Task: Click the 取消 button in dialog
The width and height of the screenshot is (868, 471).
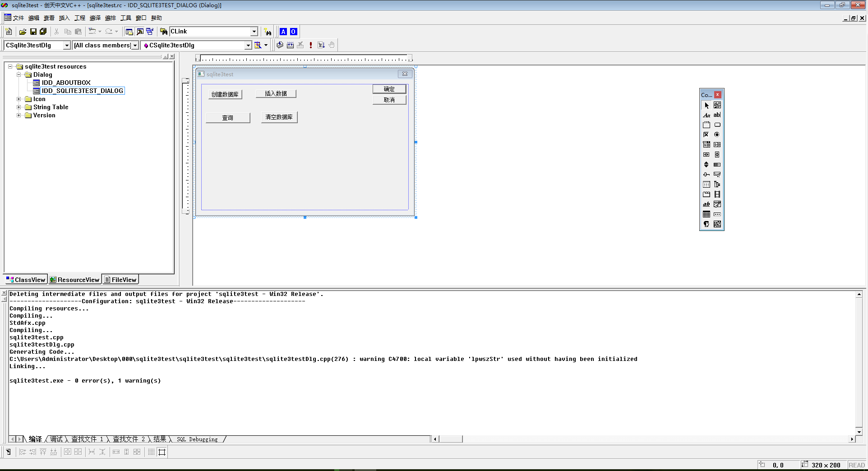Action: click(x=389, y=100)
